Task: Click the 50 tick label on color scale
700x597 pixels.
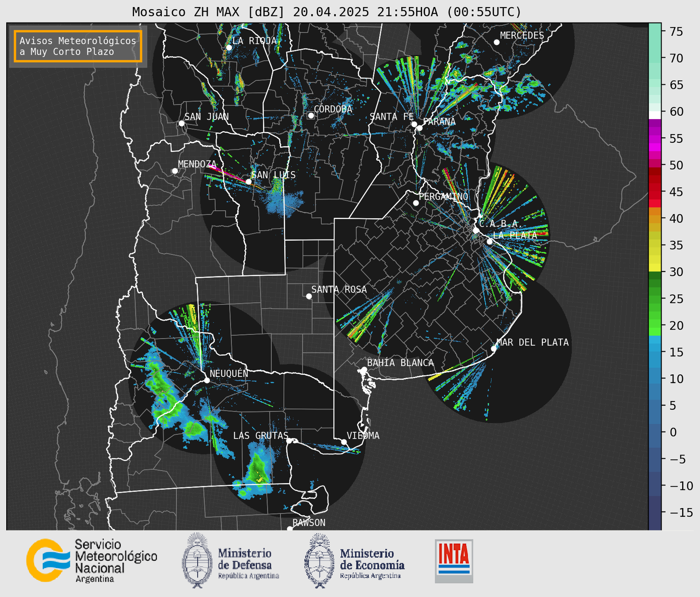Action: 676,165
